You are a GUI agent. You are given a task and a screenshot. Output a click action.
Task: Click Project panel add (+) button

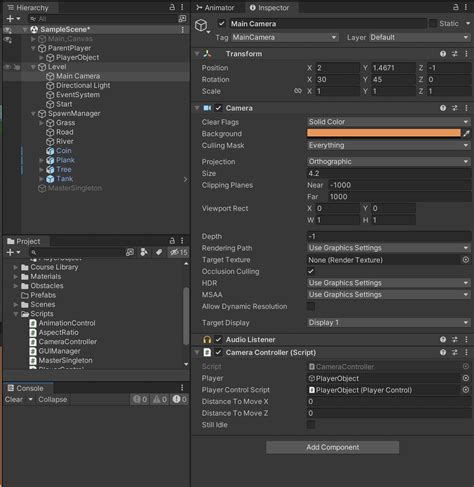[x=10, y=252]
